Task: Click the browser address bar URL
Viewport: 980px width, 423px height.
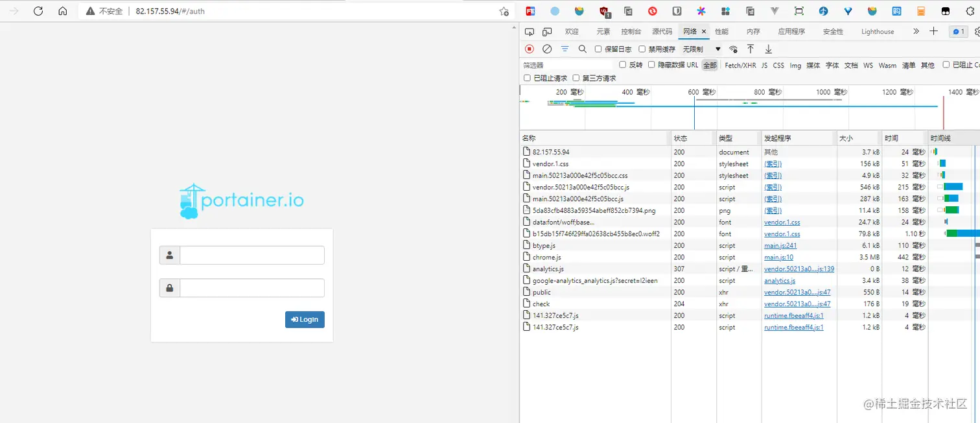Action: coord(170,11)
